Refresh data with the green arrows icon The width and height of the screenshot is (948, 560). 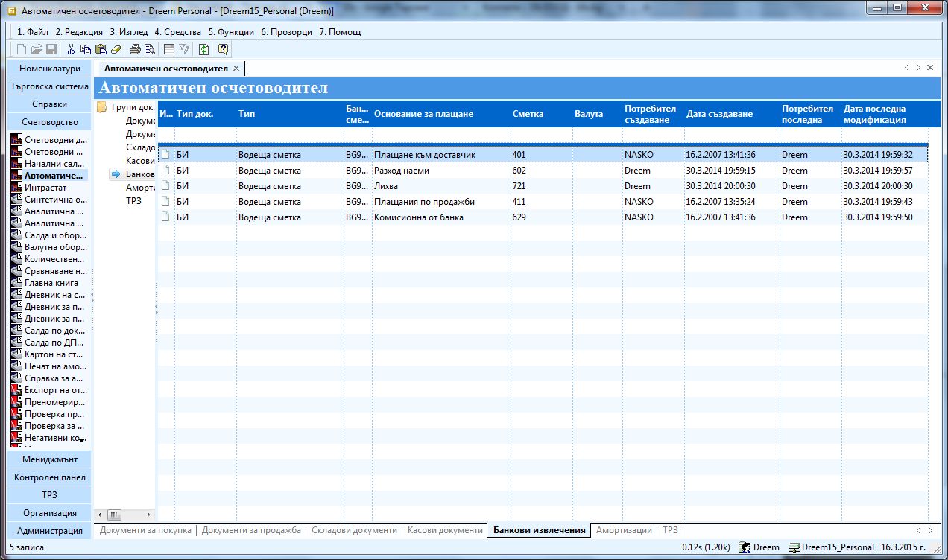(x=203, y=49)
